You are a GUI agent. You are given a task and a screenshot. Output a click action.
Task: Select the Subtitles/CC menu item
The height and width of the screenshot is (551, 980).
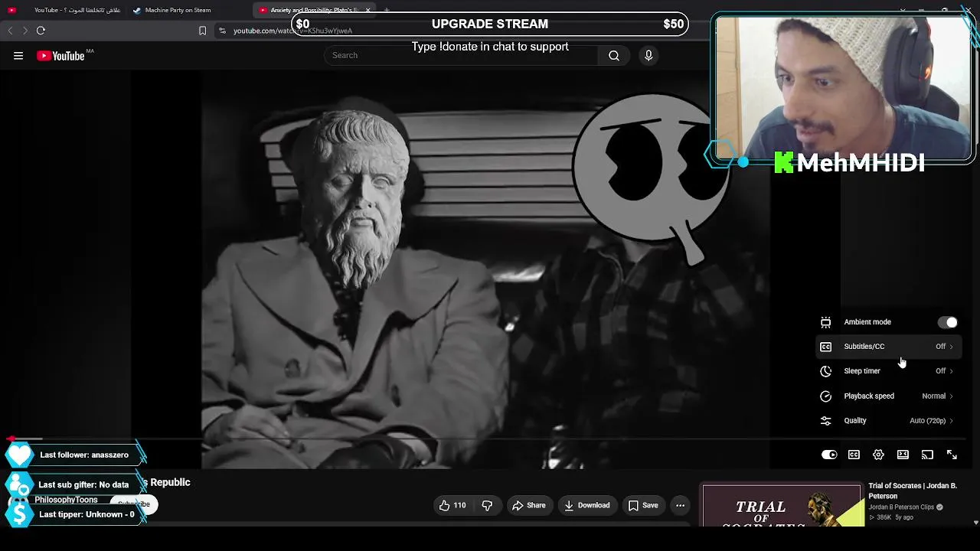click(x=888, y=347)
